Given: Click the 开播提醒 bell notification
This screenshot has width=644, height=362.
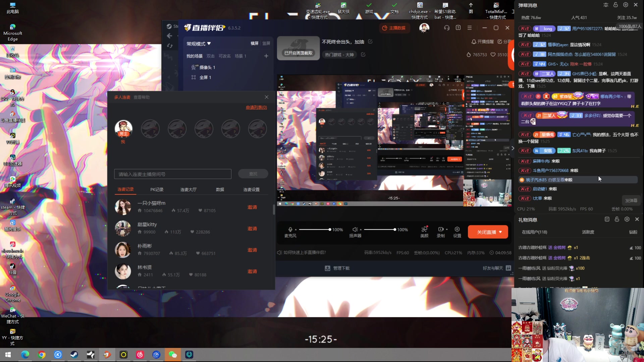Looking at the screenshot, I should (x=482, y=42).
